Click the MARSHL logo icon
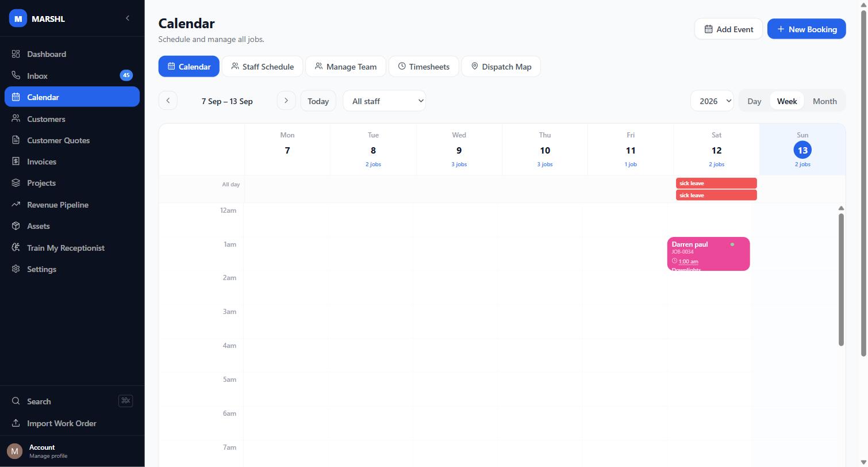The height and width of the screenshot is (467, 868). (x=18, y=18)
